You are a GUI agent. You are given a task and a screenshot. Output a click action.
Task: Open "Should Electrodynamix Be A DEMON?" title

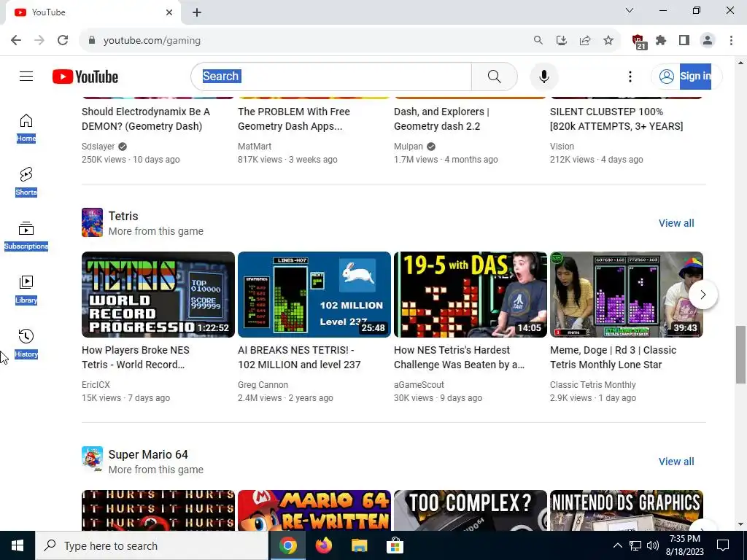click(x=146, y=119)
